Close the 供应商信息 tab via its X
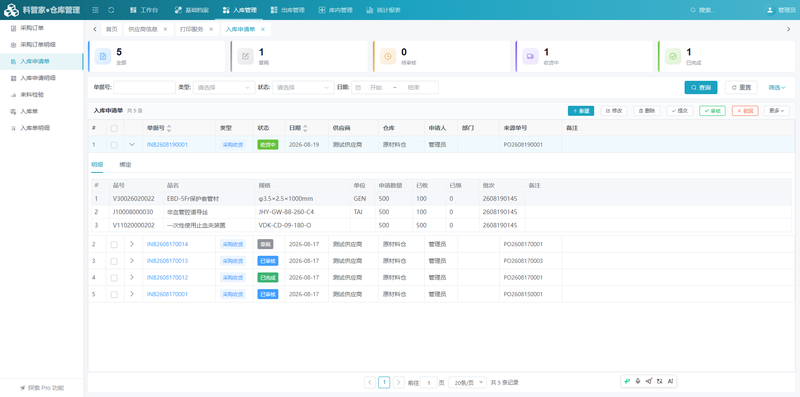Viewport: 800px width, 397px height. coord(165,30)
